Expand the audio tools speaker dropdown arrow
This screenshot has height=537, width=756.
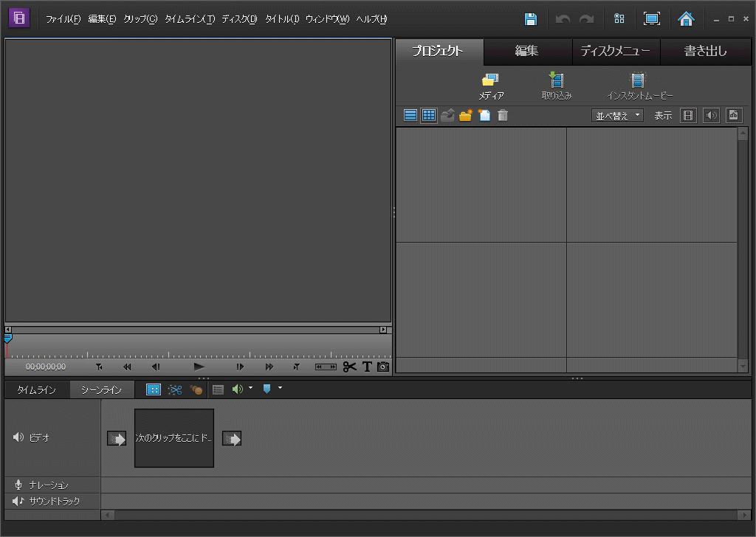click(x=250, y=388)
